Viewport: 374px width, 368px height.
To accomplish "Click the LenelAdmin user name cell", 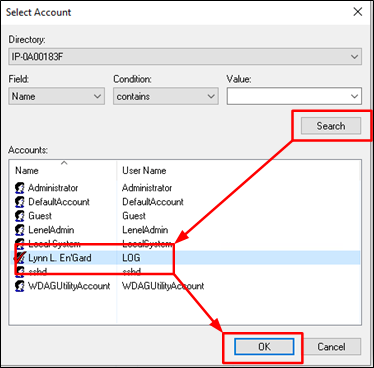I will (145, 230).
